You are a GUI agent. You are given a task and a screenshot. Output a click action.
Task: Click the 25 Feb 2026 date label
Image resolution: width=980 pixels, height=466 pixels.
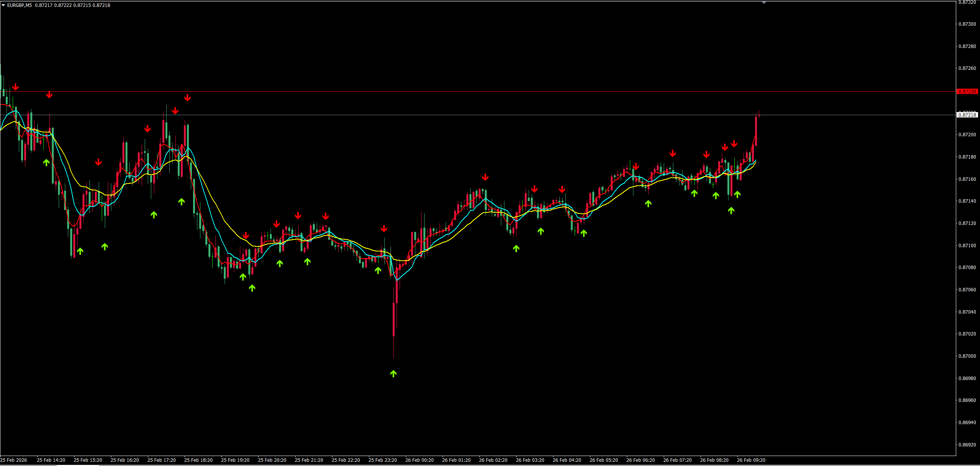pyautogui.click(x=14, y=460)
